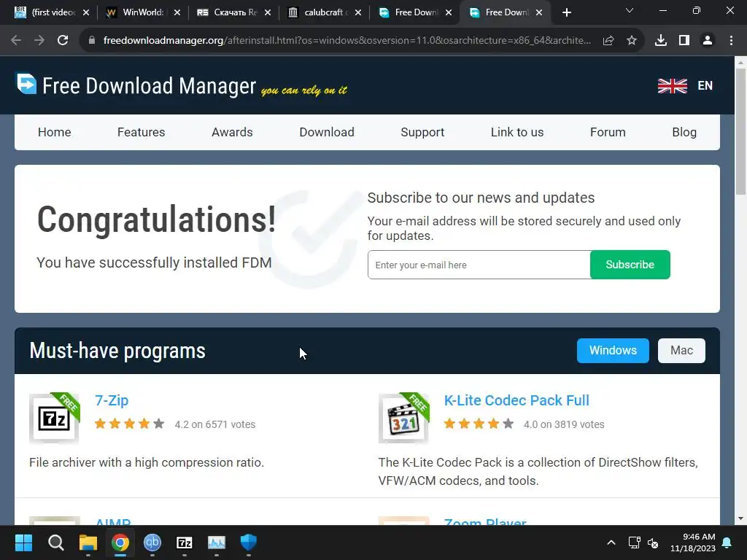
Task: Open clock and date panel
Action: tap(693, 542)
